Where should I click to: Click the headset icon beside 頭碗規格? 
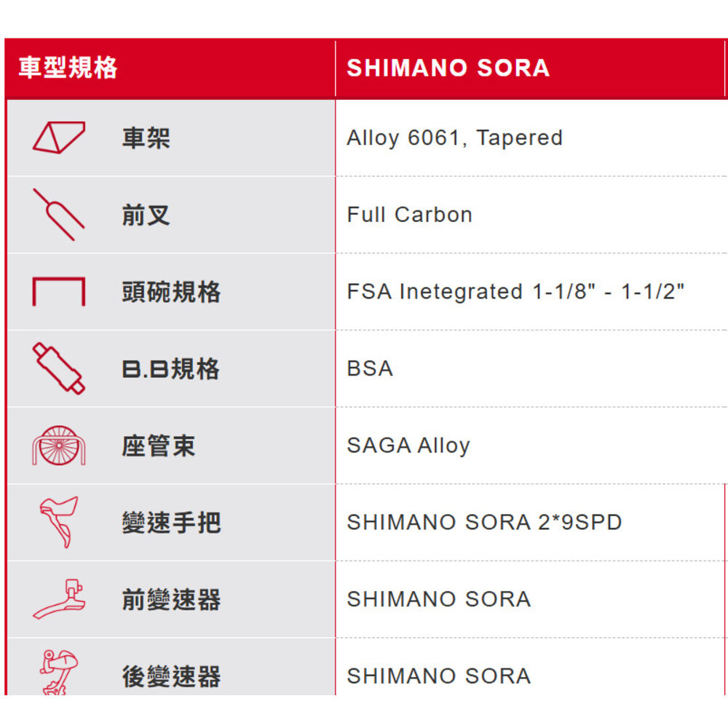[x=58, y=292]
